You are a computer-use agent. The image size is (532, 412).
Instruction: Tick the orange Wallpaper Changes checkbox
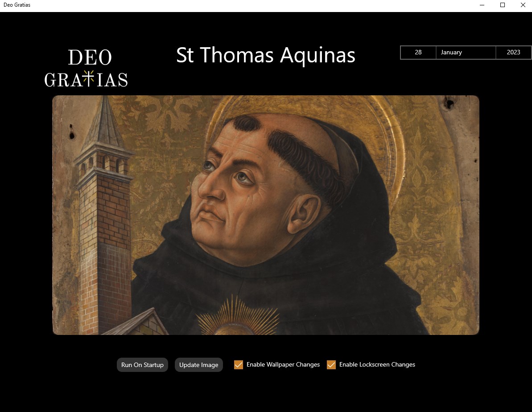pyautogui.click(x=239, y=365)
